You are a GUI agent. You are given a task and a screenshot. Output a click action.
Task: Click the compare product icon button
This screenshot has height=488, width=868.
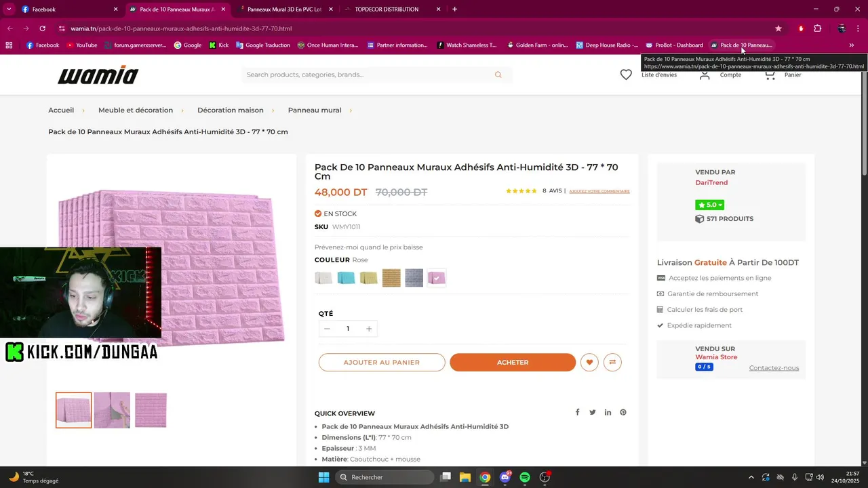[x=612, y=363]
